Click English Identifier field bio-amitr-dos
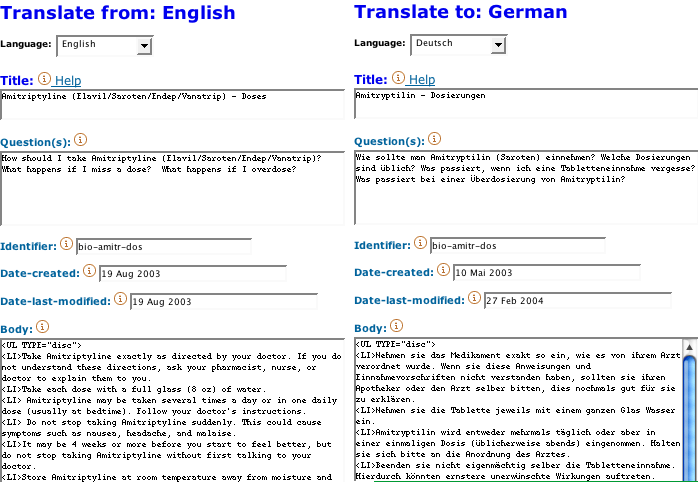This screenshot has width=698, height=482. point(164,247)
